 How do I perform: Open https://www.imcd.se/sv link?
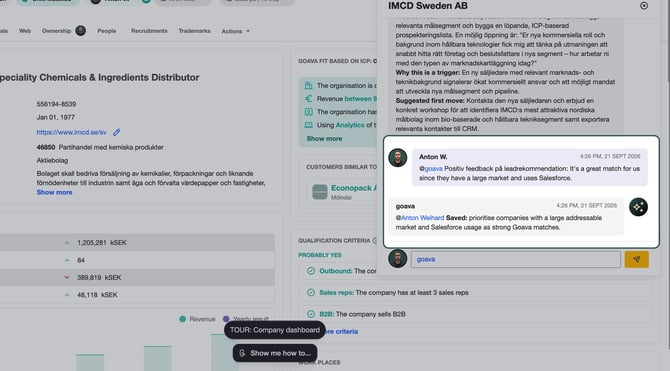click(x=71, y=132)
